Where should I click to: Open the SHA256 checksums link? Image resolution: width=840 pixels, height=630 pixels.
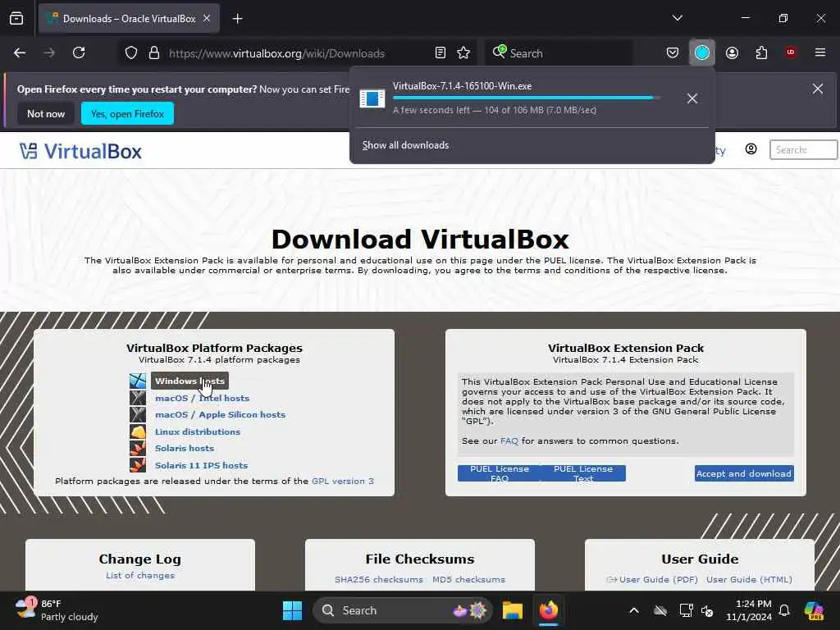tap(379, 580)
